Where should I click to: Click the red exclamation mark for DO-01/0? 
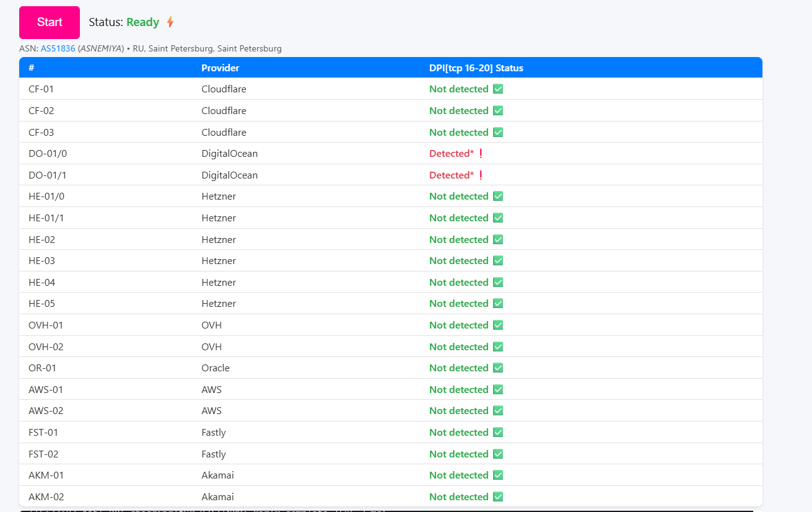pyautogui.click(x=481, y=154)
